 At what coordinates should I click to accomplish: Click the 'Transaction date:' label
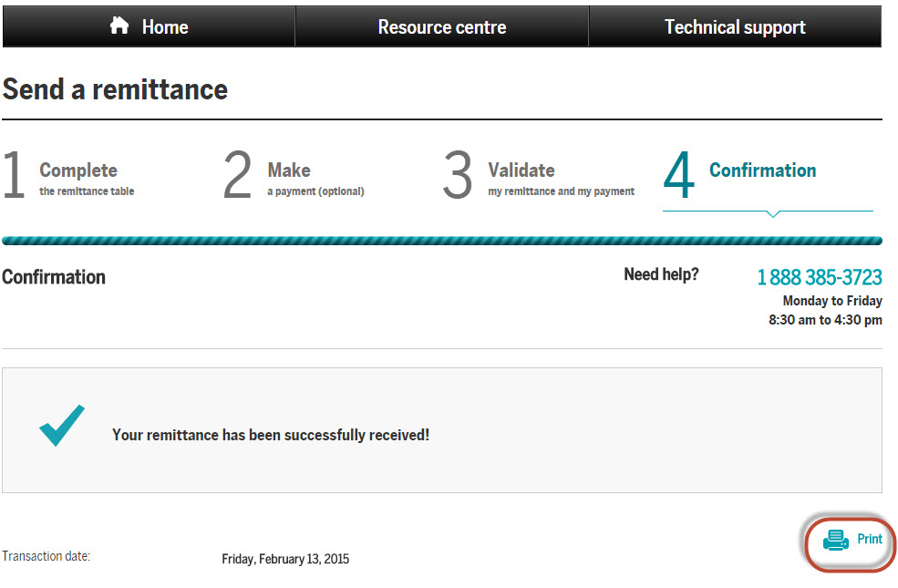click(x=46, y=556)
